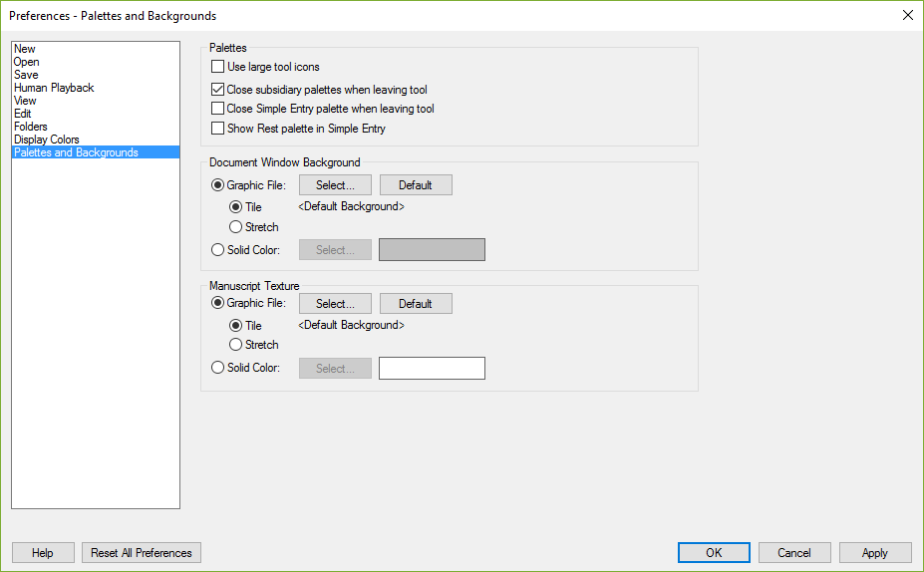Screen dimensions: 924x572
Task: Open Help for preferences
Action: click(x=43, y=552)
